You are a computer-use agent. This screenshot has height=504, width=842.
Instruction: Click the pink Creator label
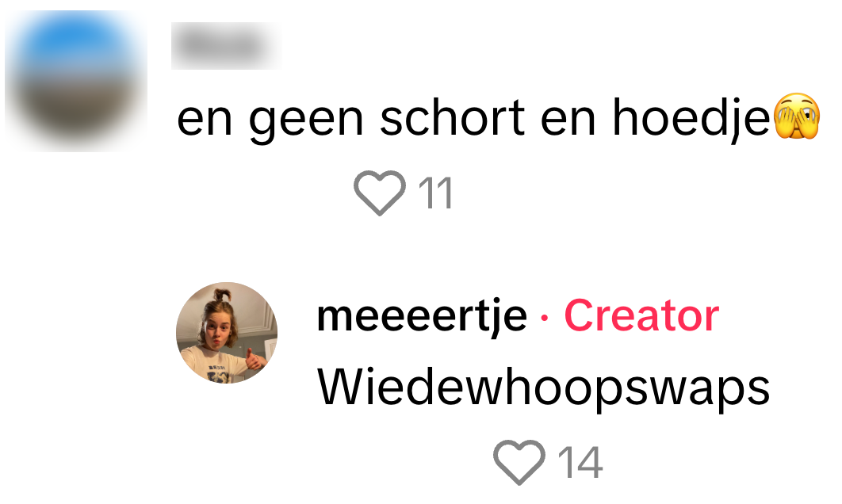641,315
